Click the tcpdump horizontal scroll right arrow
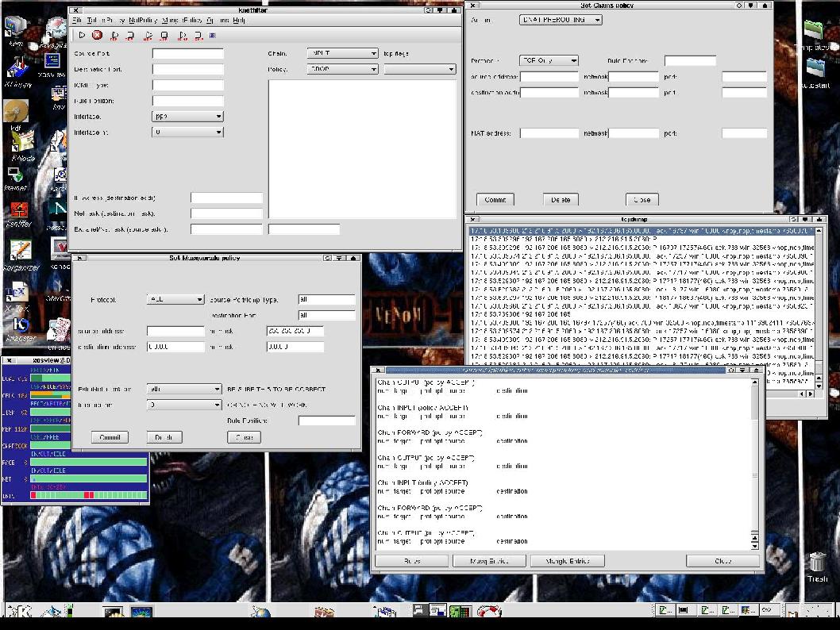 click(x=810, y=394)
